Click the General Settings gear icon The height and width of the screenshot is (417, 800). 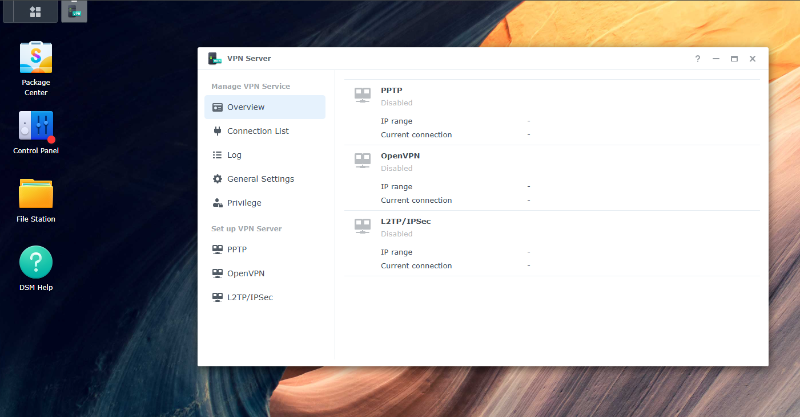coord(217,179)
